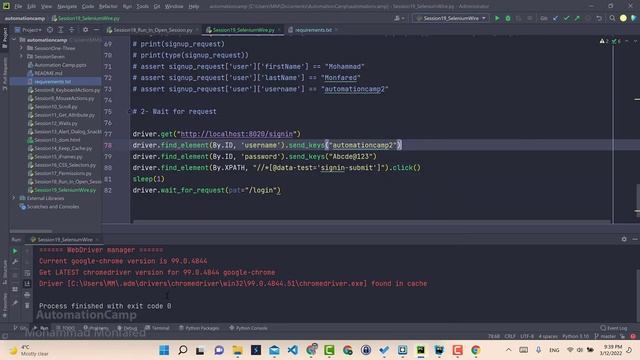Click print icon in Run panel
This screenshot has width=640, height=360.
(x=27, y=294)
